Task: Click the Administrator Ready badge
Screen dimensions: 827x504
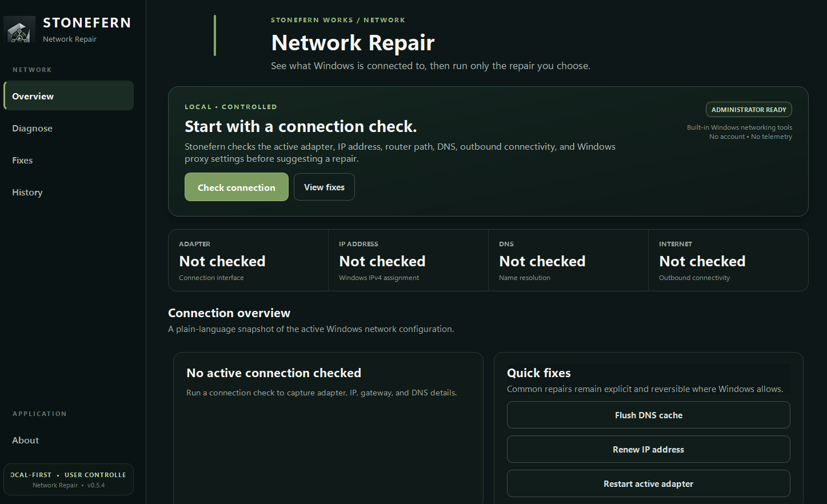Action: [x=749, y=110]
